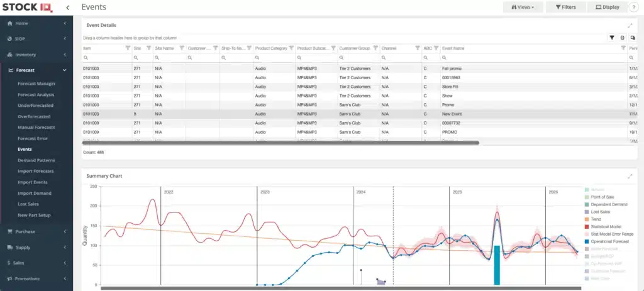Screen dimensions: 644x291
Task: Click the teal event bar in chart
Action: [497, 265]
